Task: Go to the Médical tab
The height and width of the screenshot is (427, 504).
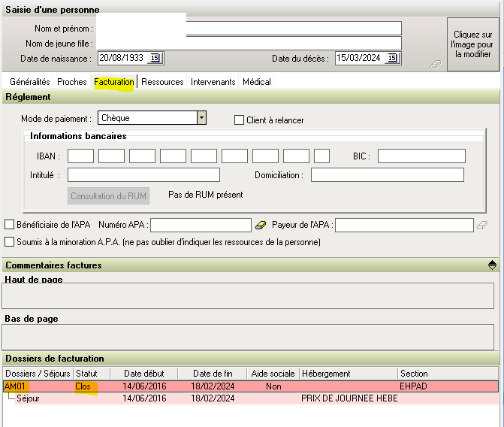Action: click(x=257, y=82)
